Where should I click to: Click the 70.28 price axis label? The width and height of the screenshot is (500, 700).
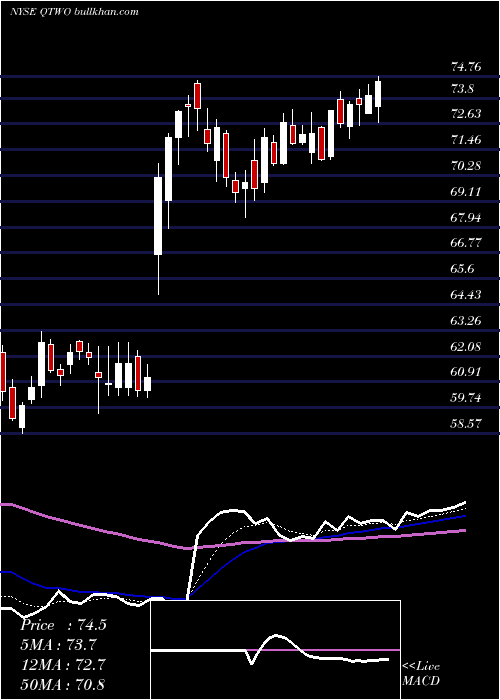coord(467,166)
